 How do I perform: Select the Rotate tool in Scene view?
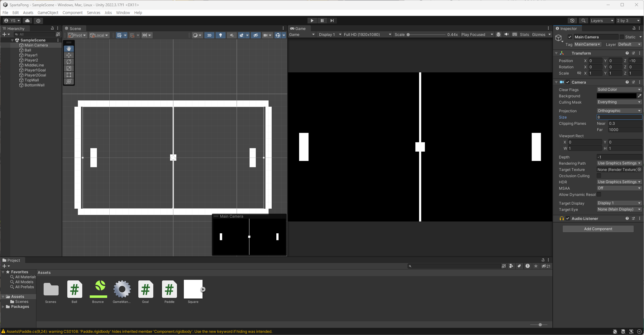(x=69, y=62)
